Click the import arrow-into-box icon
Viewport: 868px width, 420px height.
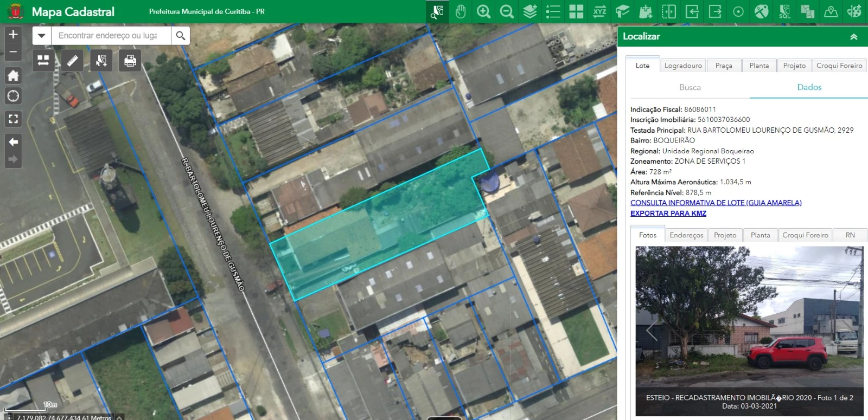pos(692,11)
